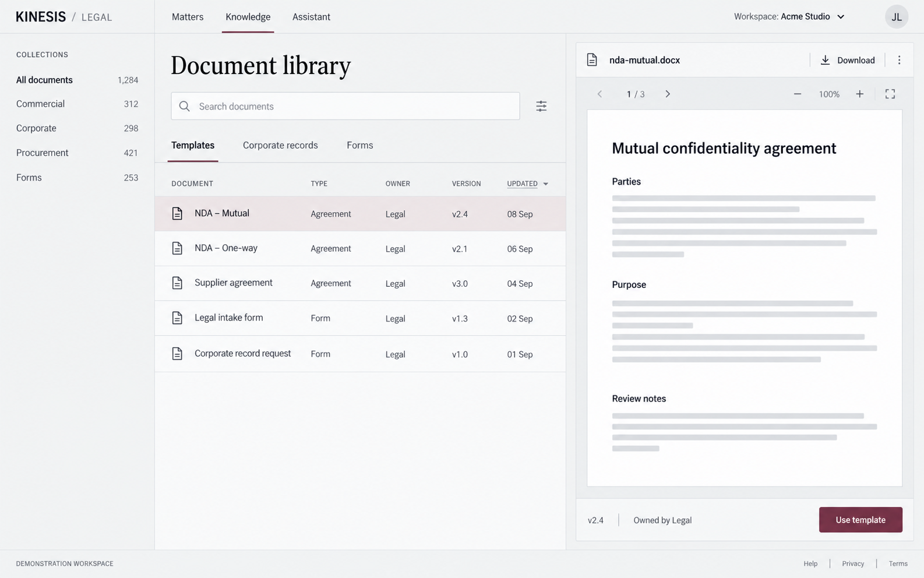Open the Terms link in footer
The height and width of the screenshot is (578, 924).
(x=898, y=563)
